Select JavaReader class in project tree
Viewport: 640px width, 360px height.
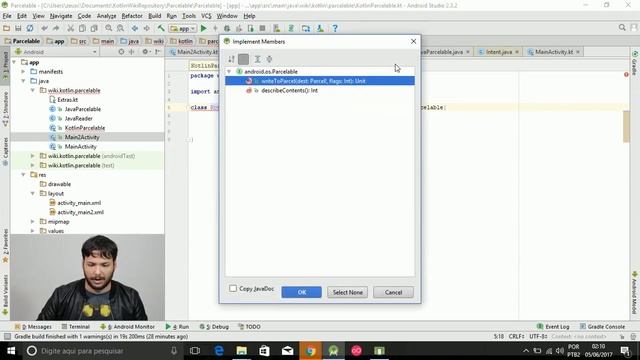click(x=78, y=118)
